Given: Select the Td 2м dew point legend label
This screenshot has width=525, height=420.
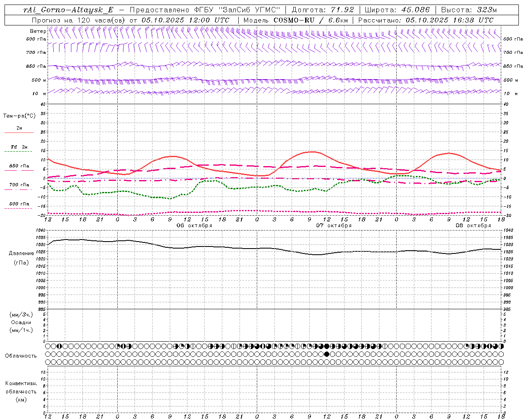Looking at the screenshot, I should pyautogui.click(x=19, y=146).
